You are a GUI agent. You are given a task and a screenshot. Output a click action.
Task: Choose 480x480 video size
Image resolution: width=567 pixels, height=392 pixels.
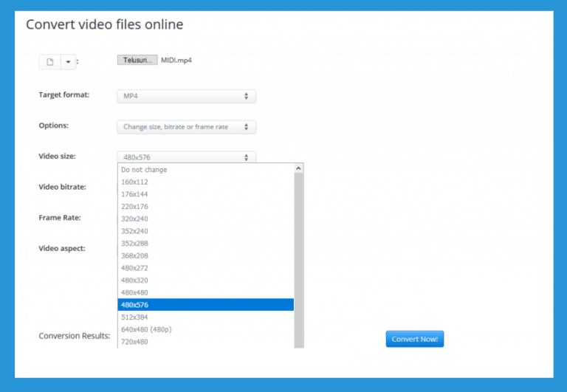206,292
